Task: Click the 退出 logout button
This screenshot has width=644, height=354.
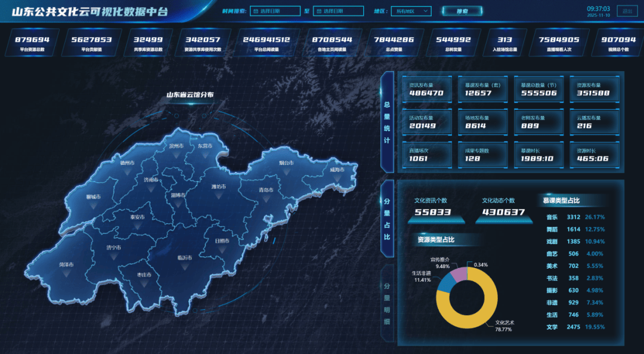Action: tap(627, 11)
